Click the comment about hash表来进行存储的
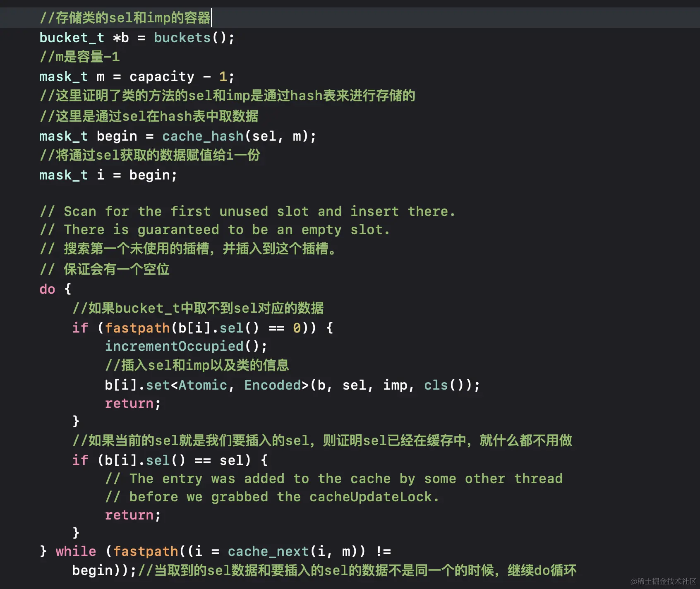The width and height of the screenshot is (700, 589). pyautogui.click(x=227, y=96)
